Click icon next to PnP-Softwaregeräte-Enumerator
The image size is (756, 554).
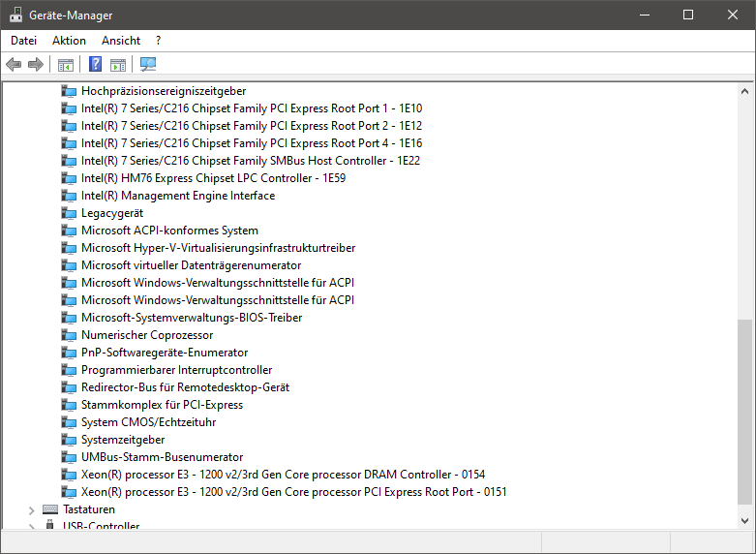point(69,353)
